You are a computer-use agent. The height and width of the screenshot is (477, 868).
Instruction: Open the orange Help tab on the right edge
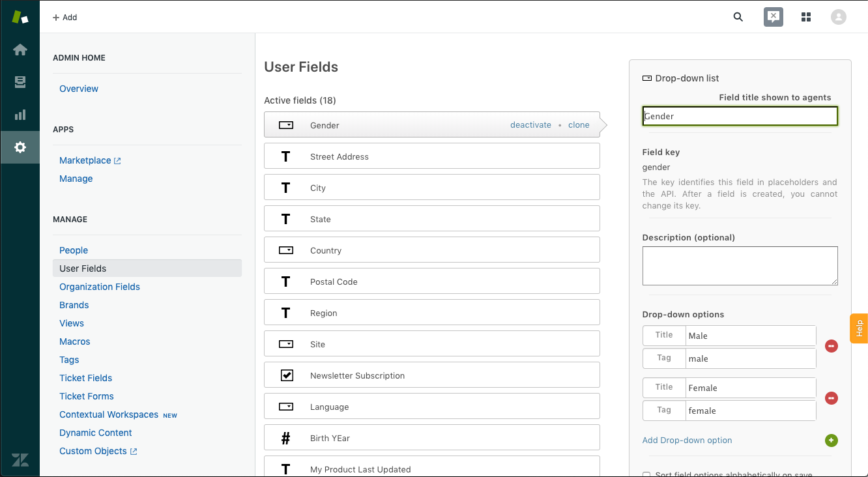click(858, 328)
